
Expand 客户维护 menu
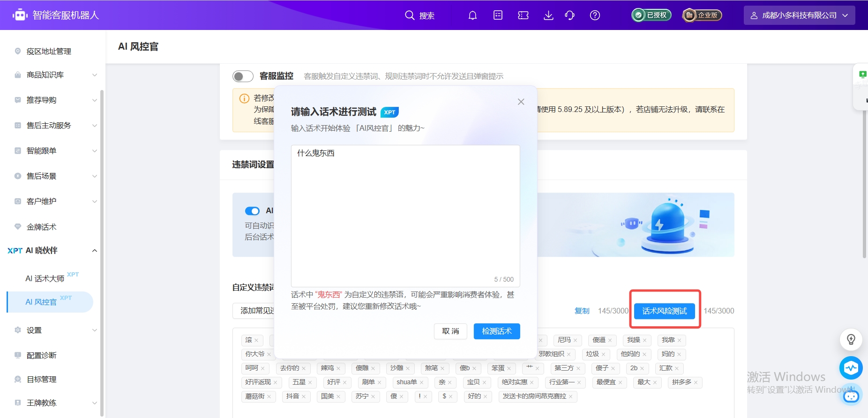(94, 202)
